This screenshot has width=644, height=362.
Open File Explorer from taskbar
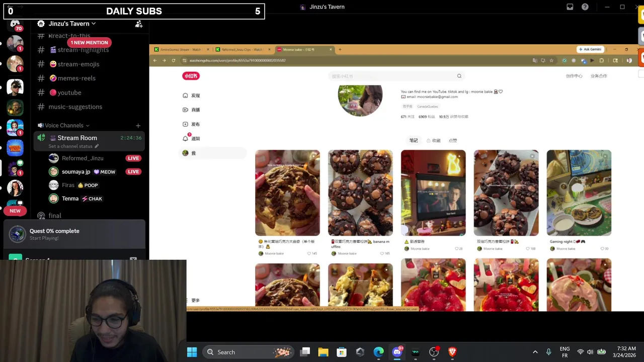tap(323, 352)
